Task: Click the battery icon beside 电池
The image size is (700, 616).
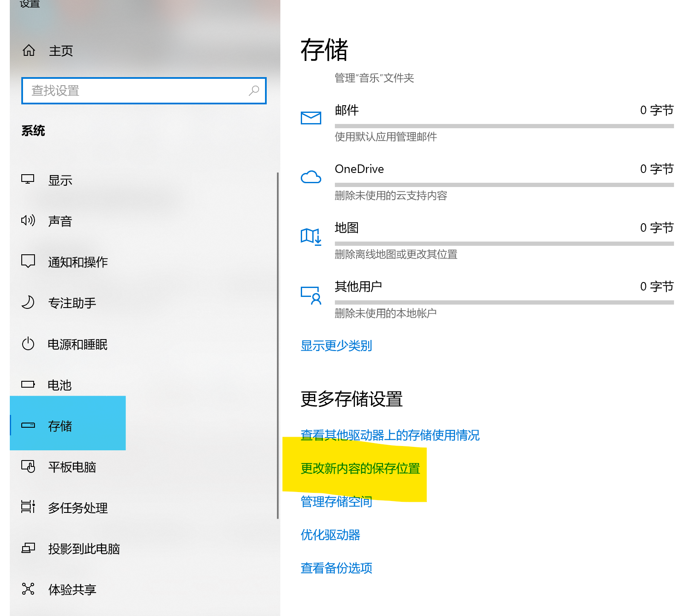Action: point(28,384)
